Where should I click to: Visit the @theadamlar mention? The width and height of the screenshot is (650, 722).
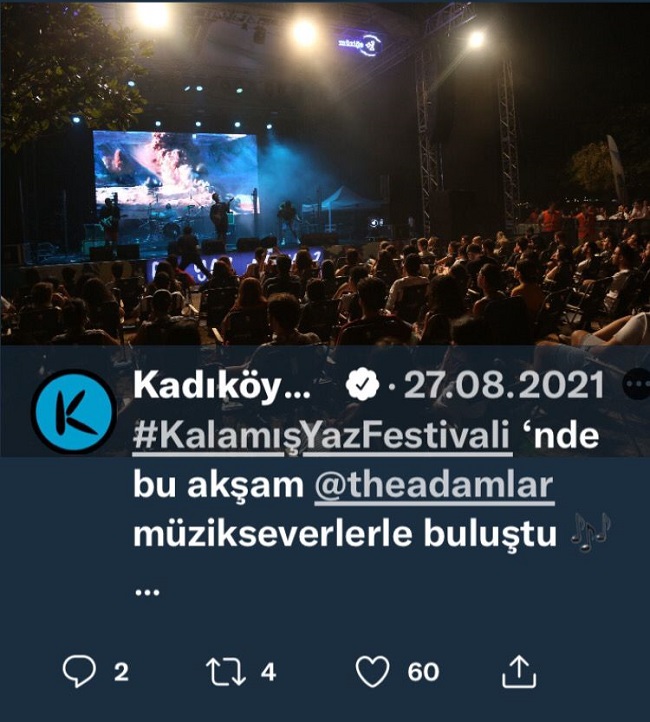point(434,485)
